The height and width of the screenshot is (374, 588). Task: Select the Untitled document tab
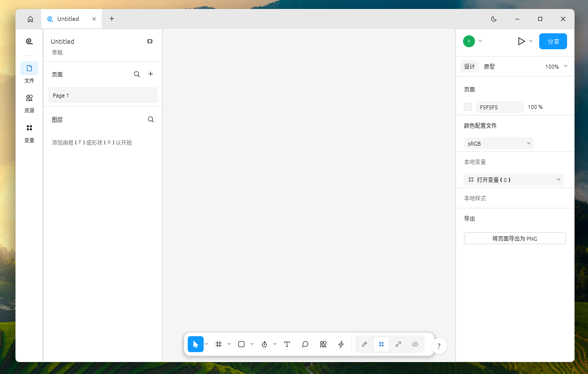coord(71,19)
